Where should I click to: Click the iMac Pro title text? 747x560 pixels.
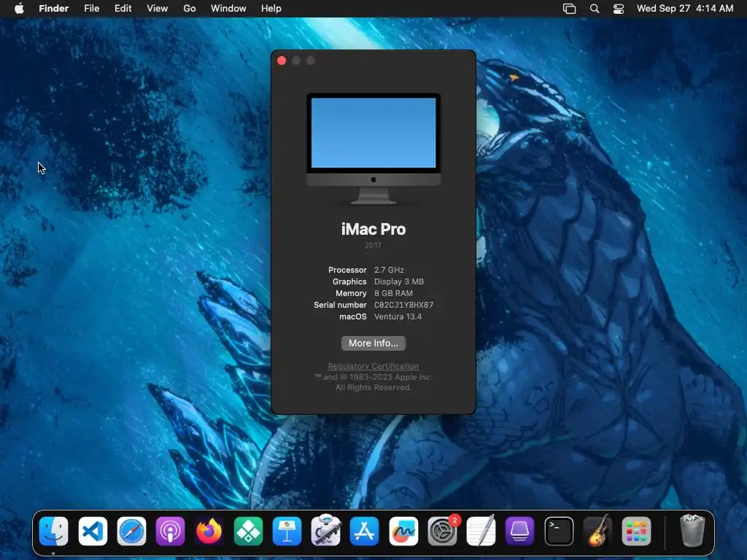point(373,229)
